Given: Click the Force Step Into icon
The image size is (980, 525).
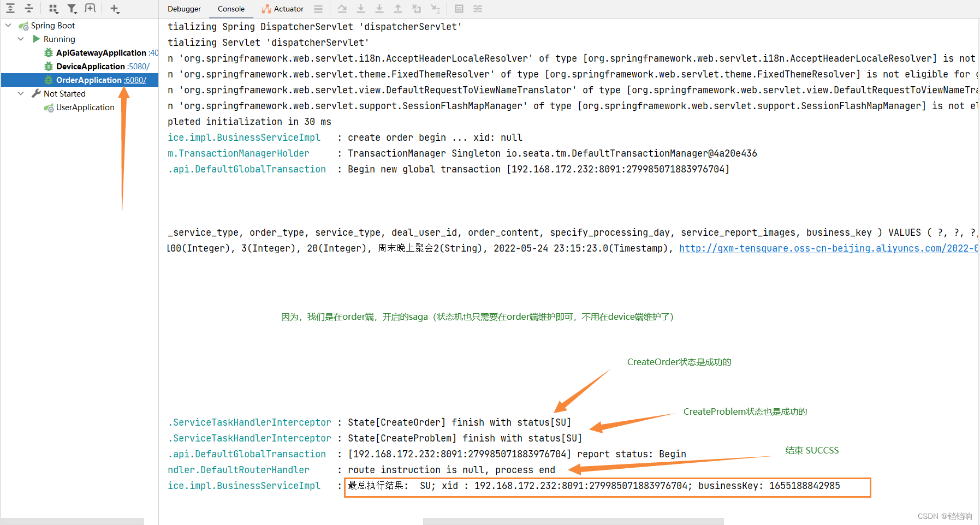Looking at the screenshot, I should tap(379, 9).
